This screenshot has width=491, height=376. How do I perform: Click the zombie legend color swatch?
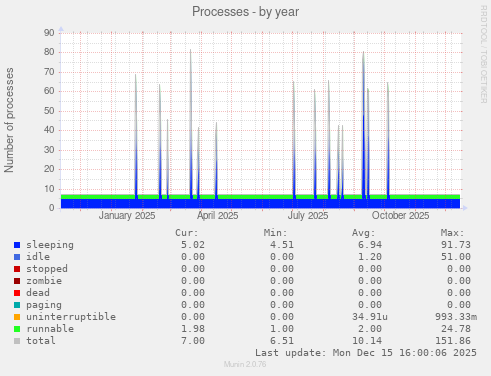tap(17, 281)
